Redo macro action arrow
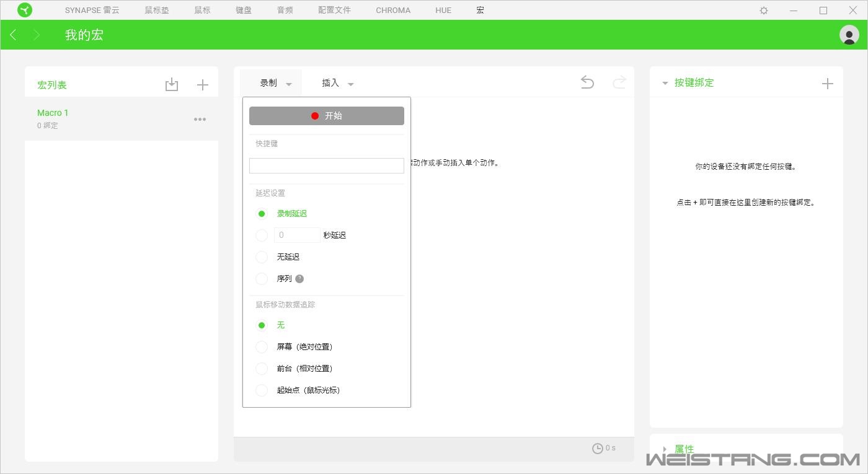Viewport: 868px width, 474px height. 619,82
